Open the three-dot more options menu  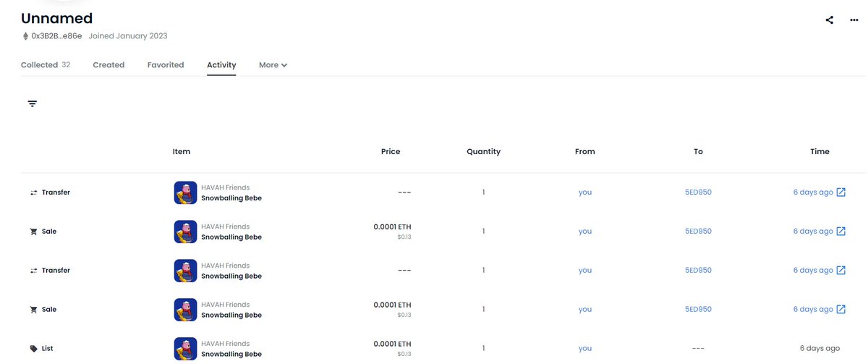click(854, 20)
